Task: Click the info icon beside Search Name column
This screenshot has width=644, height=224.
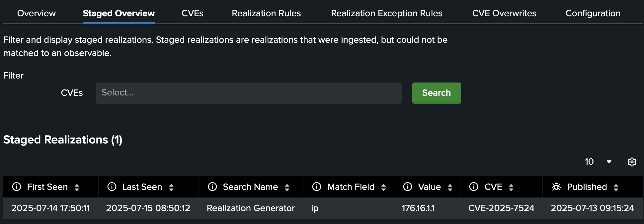Action: [212, 187]
